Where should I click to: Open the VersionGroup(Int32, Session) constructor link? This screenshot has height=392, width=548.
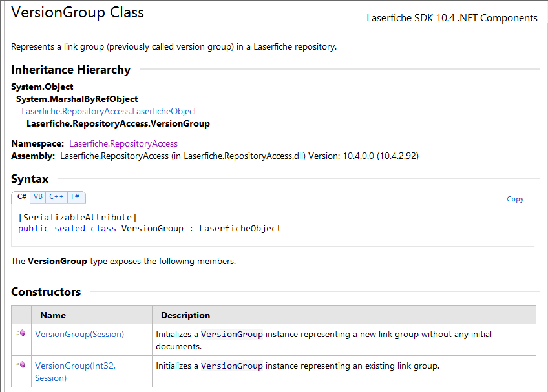pyautogui.click(x=76, y=372)
